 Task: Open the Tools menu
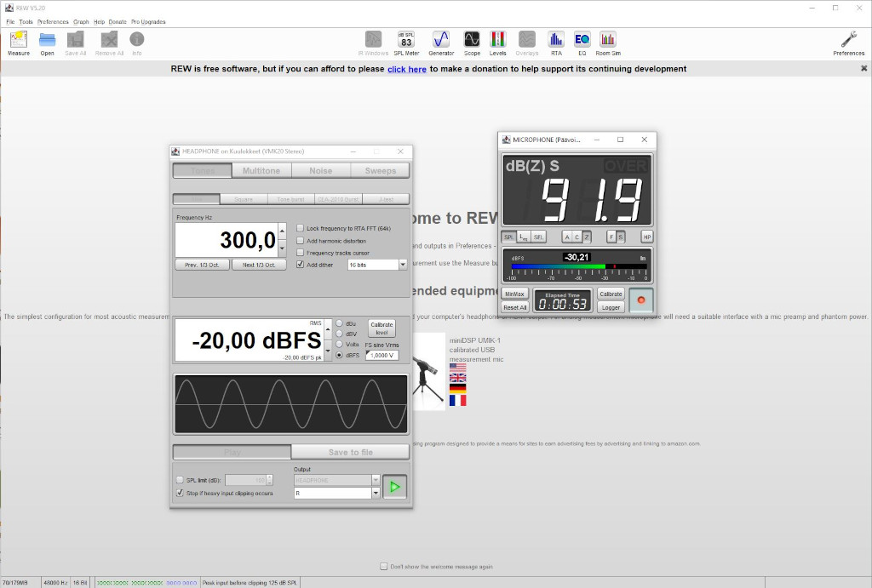pos(26,21)
